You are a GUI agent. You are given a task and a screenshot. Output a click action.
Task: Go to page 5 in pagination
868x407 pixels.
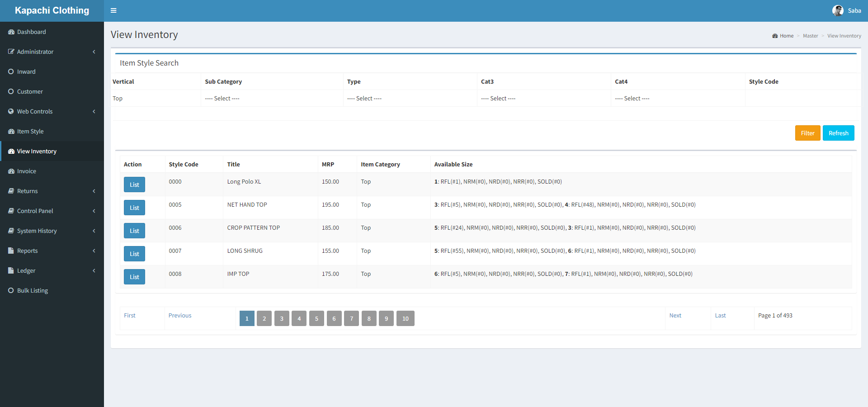tap(316, 318)
